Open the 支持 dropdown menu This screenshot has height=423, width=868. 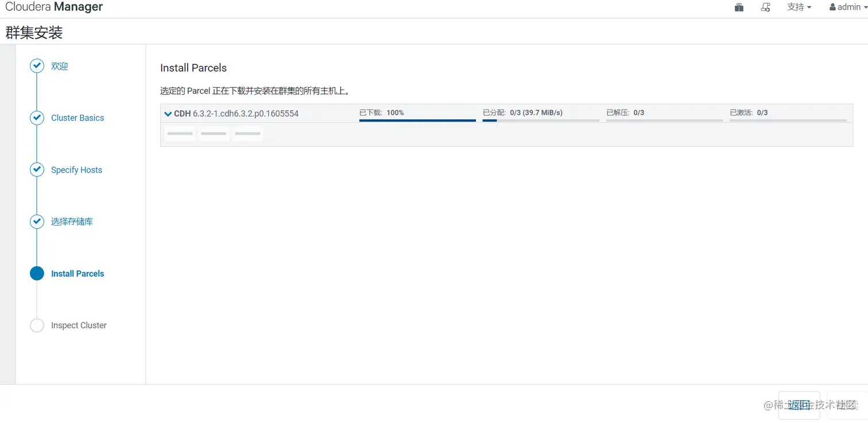tap(799, 7)
